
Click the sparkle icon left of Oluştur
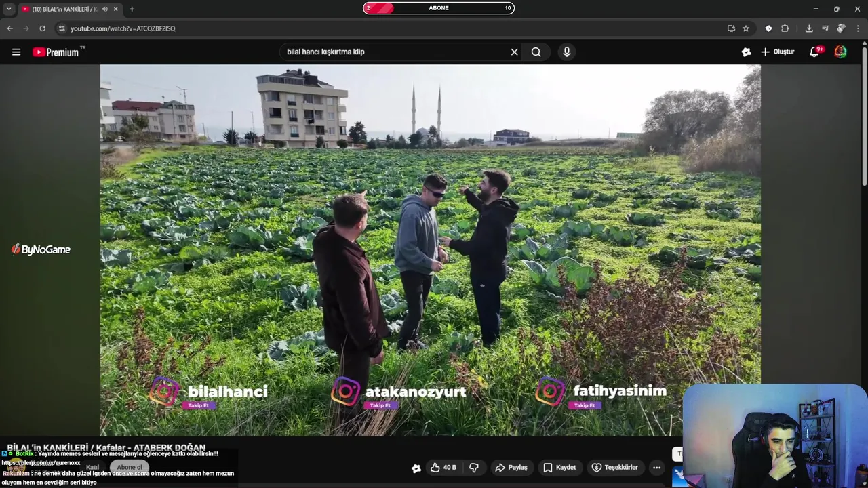click(x=746, y=52)
